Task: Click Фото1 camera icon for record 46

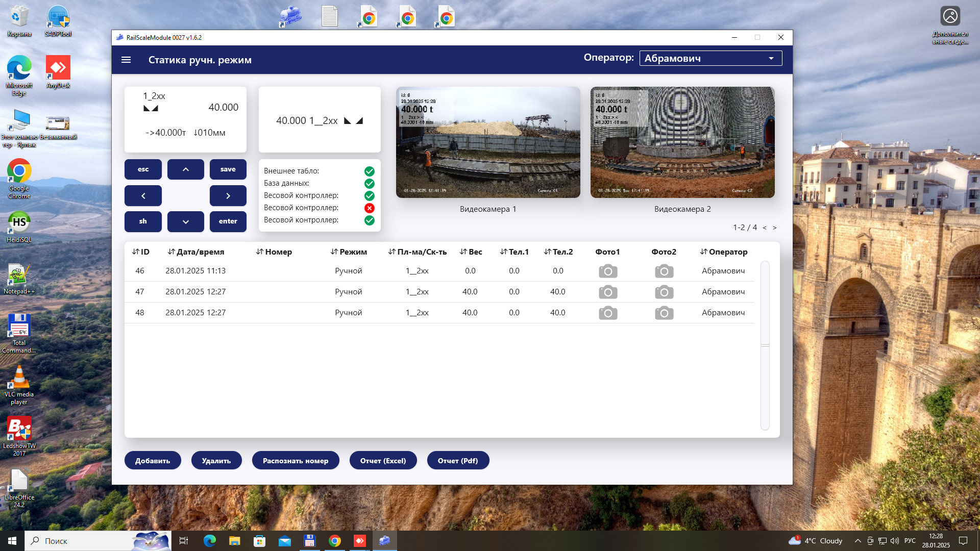Action: coord(607,271)
